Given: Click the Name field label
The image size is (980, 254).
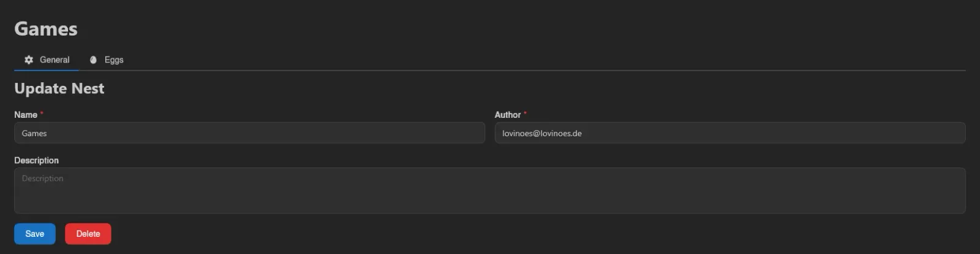Looking at the screenshot, I should [26, 115].
